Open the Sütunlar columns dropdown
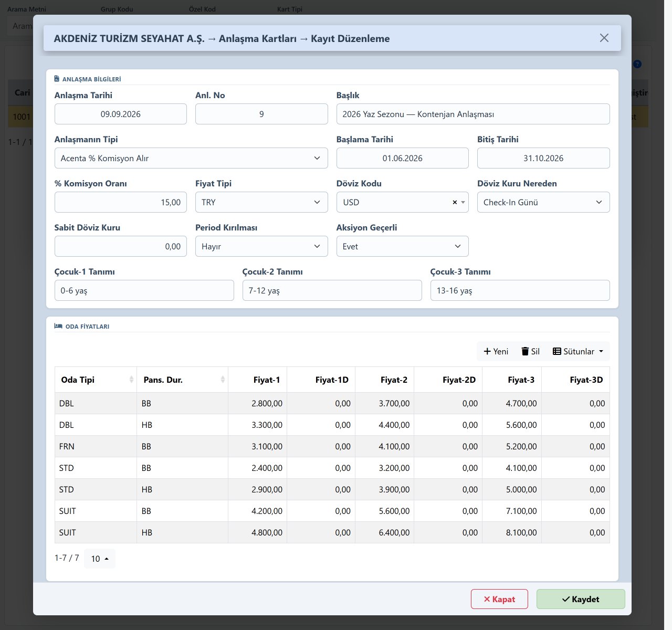The height and width of the screenshot is (630, 672). coord(578,351)
